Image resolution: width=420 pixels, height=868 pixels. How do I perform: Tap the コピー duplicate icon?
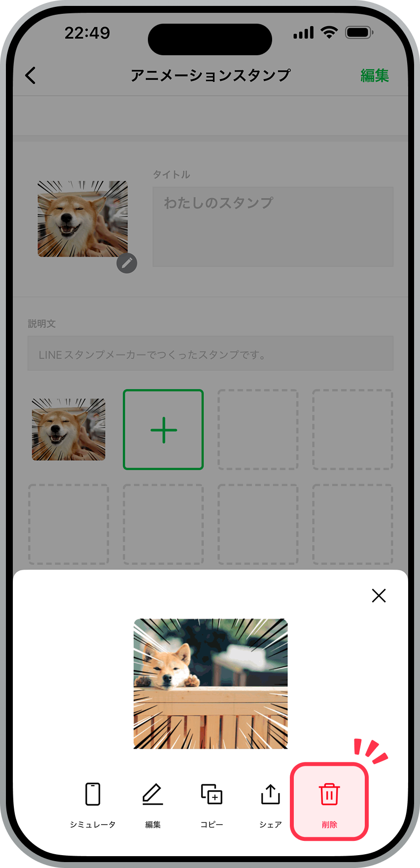click(x=211, y=794)
